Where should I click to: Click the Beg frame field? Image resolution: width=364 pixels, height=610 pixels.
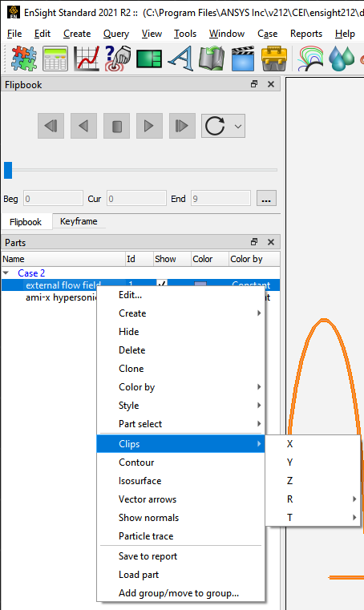(54, 199)
